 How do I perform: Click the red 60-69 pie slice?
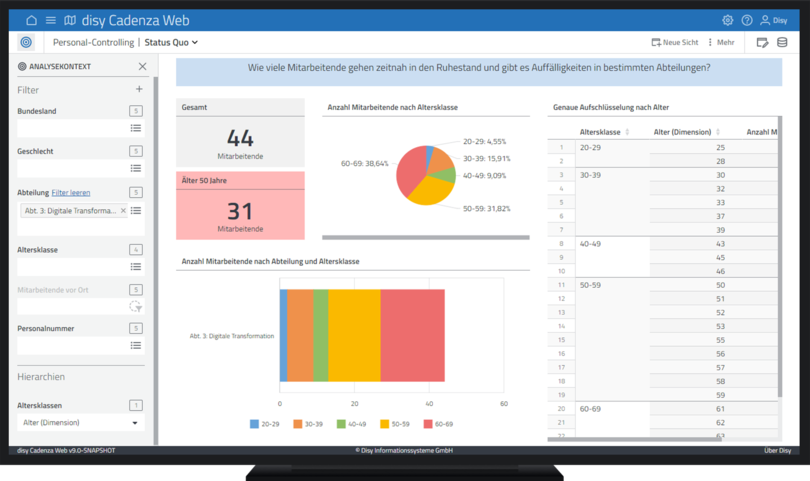411,170
